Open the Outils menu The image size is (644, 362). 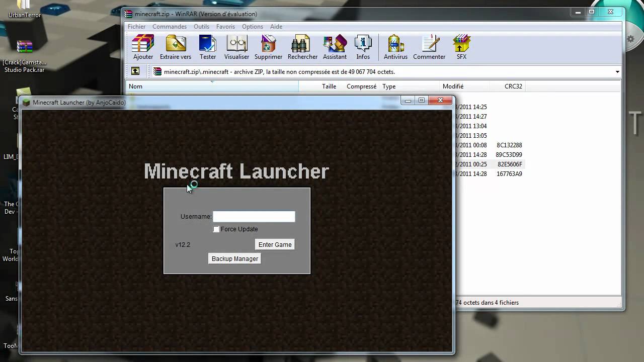(x=201, y=27)
